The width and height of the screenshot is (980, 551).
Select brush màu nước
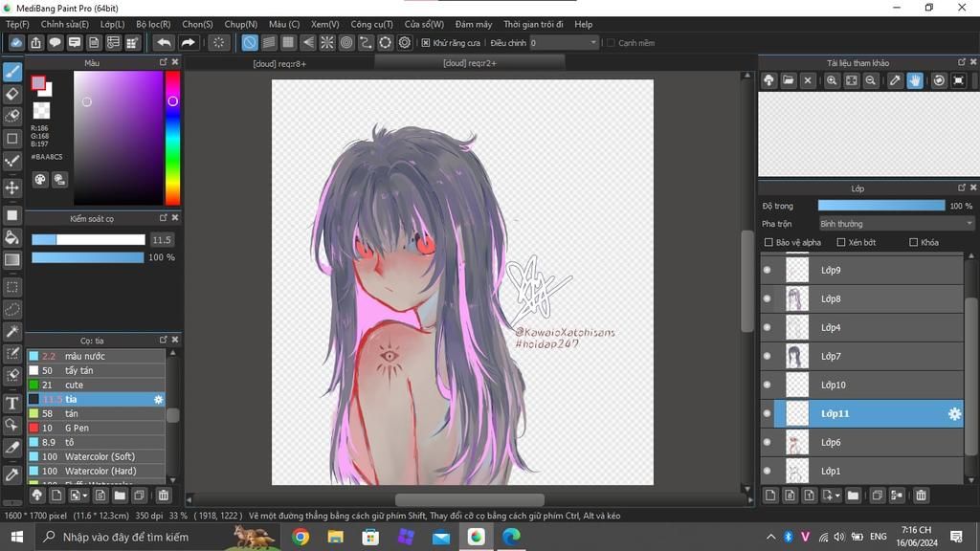pyautogui.click(x=97, y=356)
